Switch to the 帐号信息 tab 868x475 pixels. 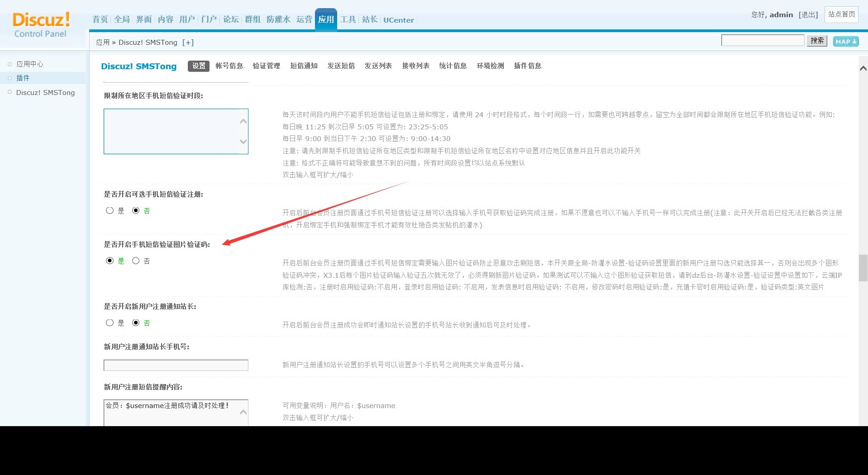(229, 66)
